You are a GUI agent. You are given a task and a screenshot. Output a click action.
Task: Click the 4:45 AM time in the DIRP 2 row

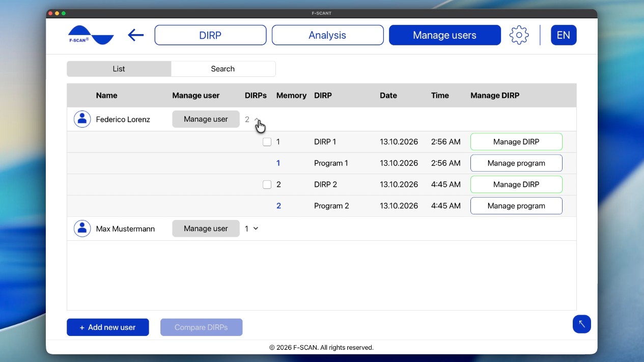[445, 185]
